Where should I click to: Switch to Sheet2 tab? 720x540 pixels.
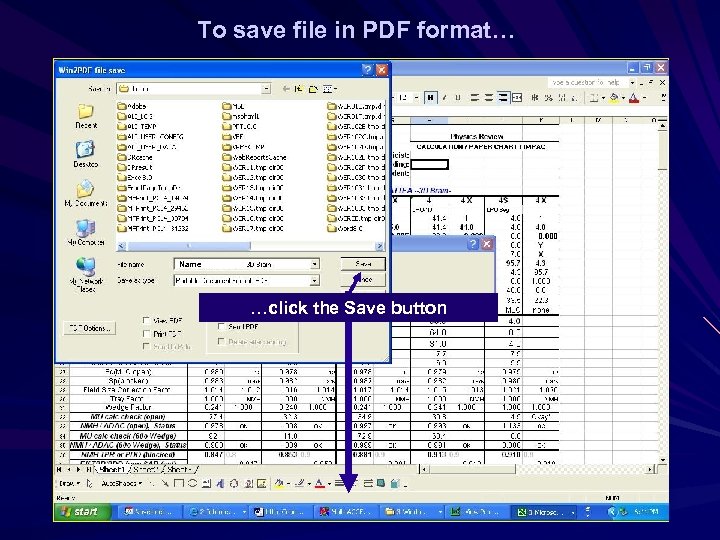pyautogui.click(x=146, y=469)
